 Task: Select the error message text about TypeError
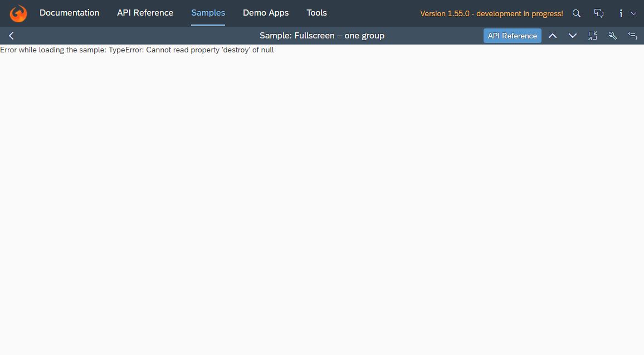[x=137, y=50]
